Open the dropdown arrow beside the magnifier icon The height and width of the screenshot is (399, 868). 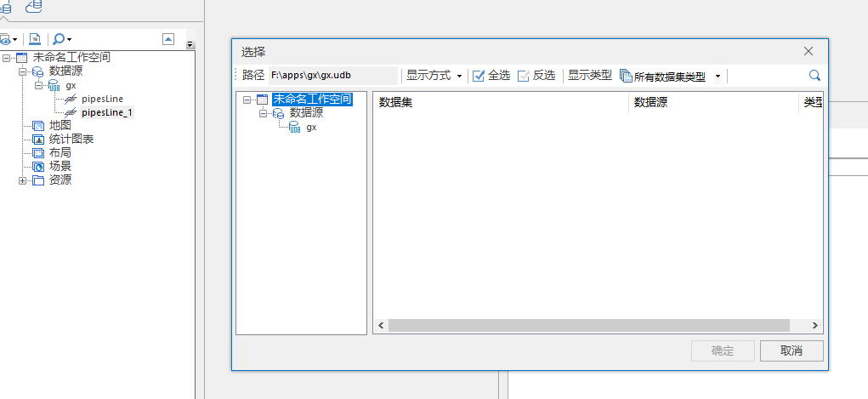[69, 40]
